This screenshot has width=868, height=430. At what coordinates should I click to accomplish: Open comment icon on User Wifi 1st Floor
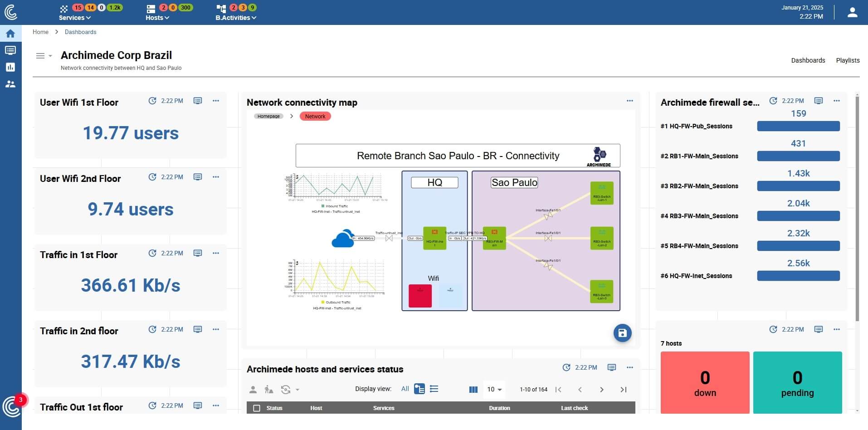point(198,101)
